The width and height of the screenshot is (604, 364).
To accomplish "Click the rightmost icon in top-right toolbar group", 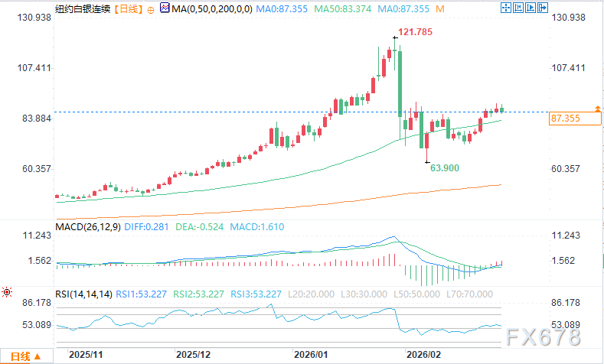I will pyautogui.click(x=542, y=8).
